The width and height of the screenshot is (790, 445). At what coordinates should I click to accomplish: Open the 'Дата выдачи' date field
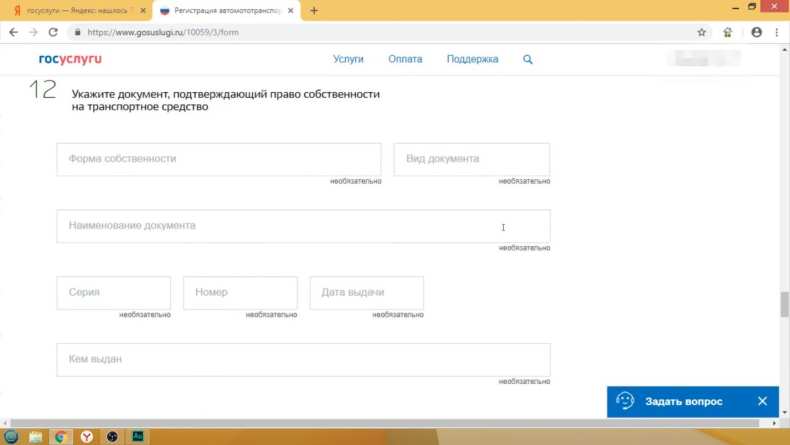[366, 293]
